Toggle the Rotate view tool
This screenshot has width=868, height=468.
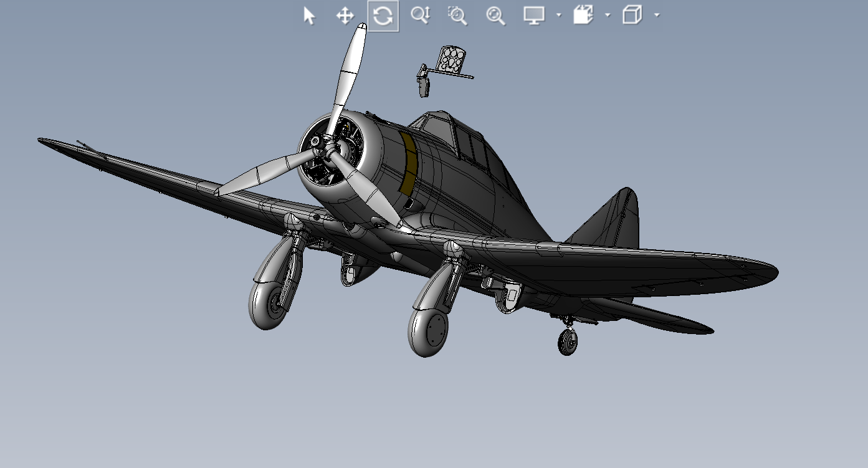[383, 16]
